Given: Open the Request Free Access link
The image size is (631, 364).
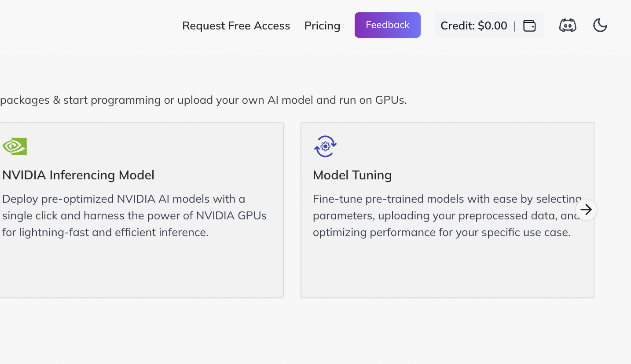Looking at the screenshot, I should point(236,26).
